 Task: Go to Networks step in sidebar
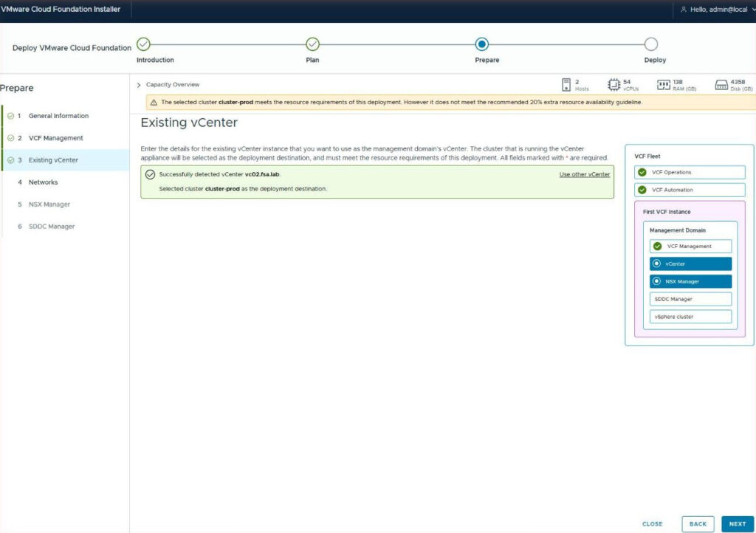coord(65,182)
